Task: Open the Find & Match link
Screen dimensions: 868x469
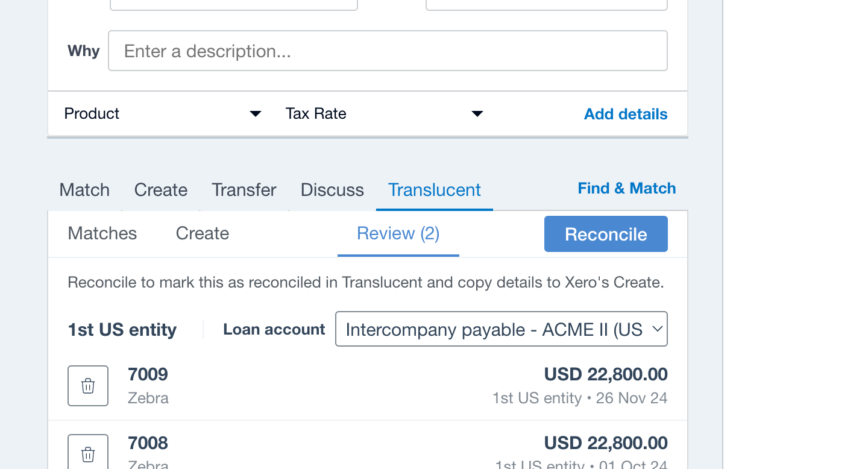Action: pyautogui.click(x=626, y=188)
